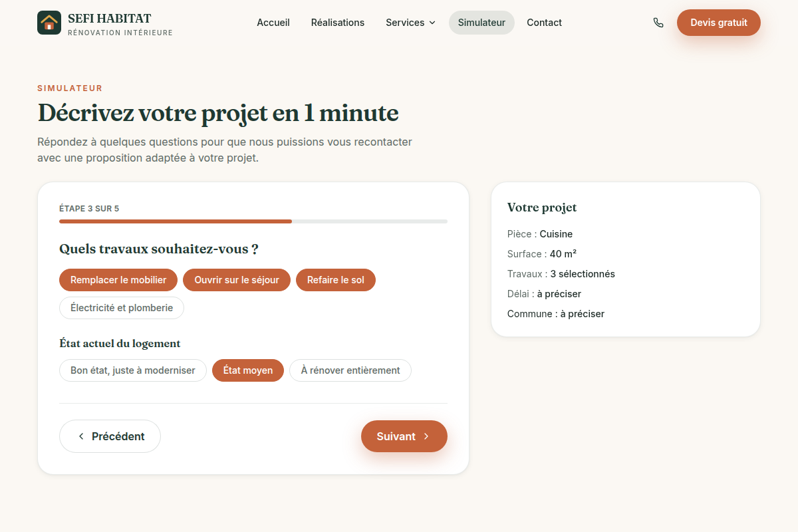Image resolution: width=798 pixels, height=532 pixels.
Task: Click the Décrivez votre projet en 1 minute heading
Action: pyautogui.click(x=218, y=113)
